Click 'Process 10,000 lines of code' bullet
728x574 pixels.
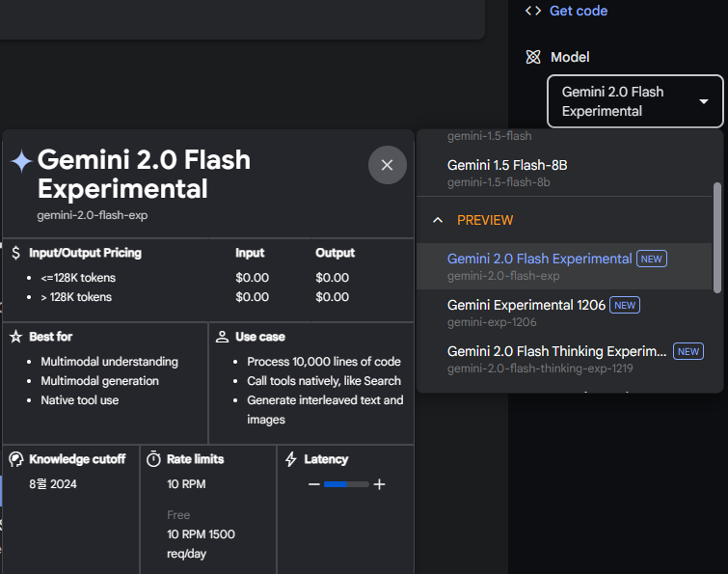324,362
